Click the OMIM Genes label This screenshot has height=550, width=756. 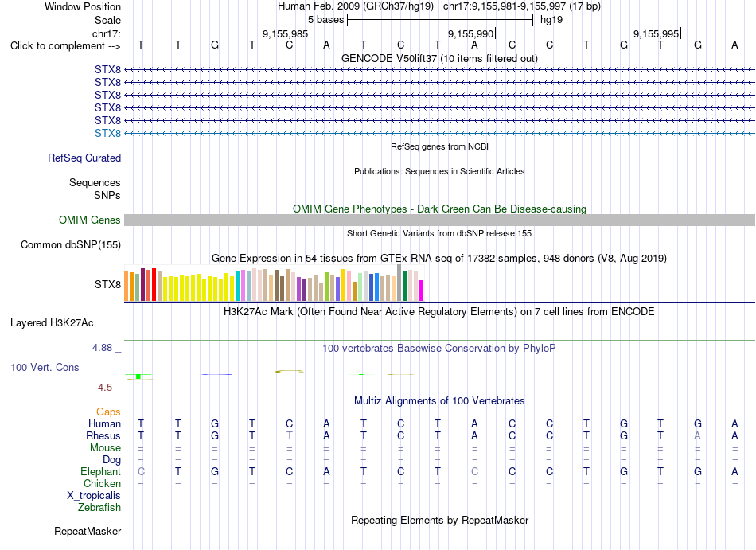[x=89, y=220]
